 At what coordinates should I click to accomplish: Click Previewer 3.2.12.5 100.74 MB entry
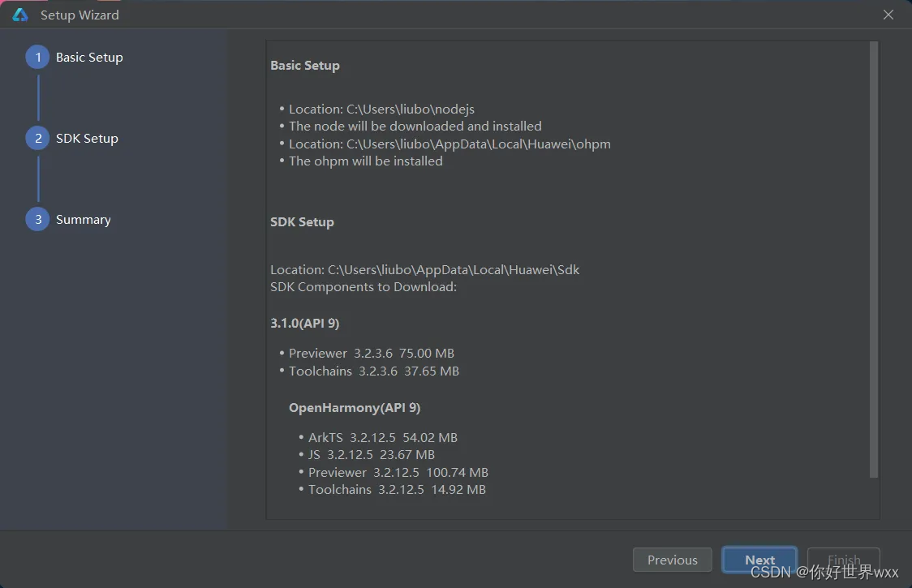398,472
